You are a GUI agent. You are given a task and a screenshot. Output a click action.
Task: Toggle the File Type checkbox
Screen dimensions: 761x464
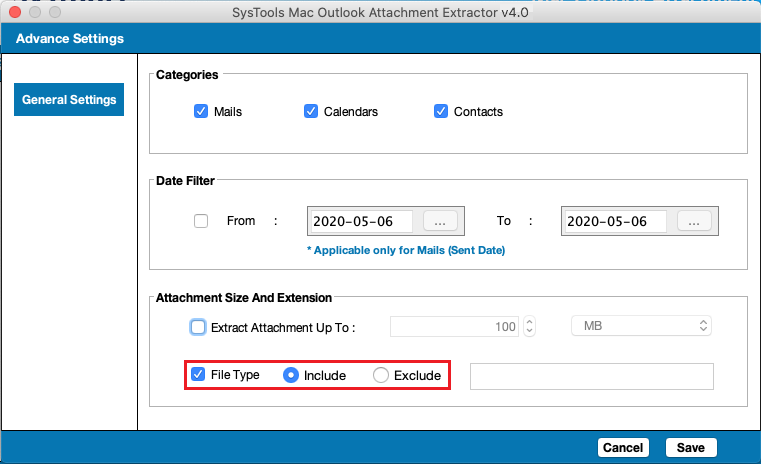click(198, 374)
